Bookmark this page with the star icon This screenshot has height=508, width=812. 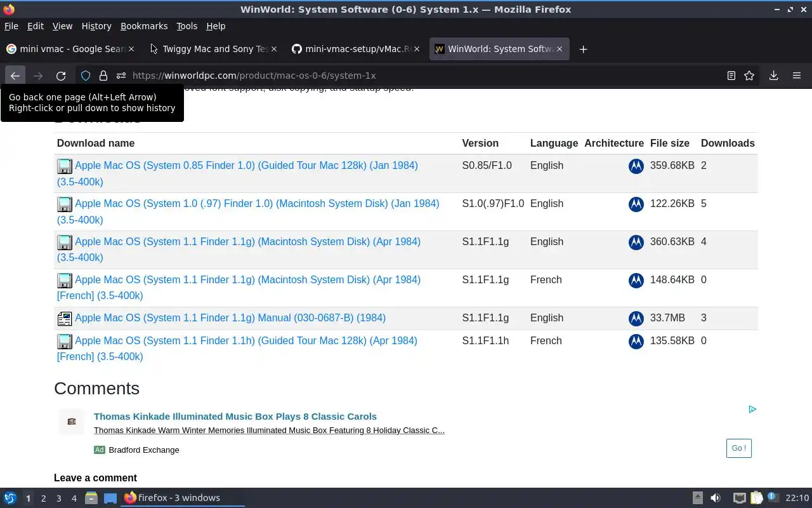pyautogui.click(x=749, y=76)
